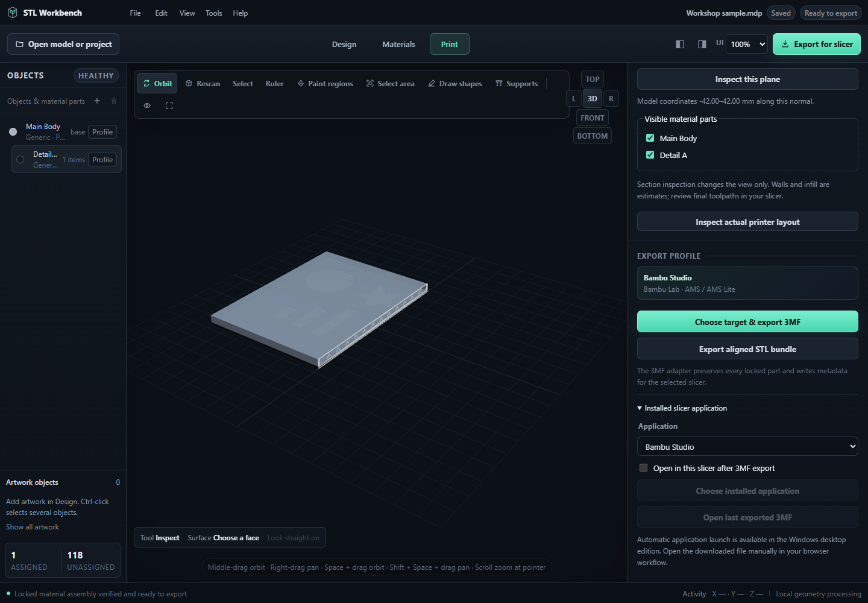
Task: Uncheck the Detail A visible part
Action: (x=650, y=155)
